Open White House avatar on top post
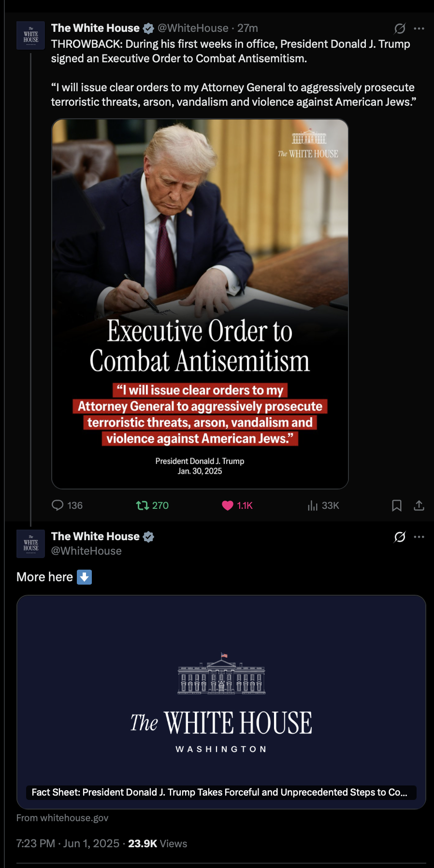 (x=31, y=36)
